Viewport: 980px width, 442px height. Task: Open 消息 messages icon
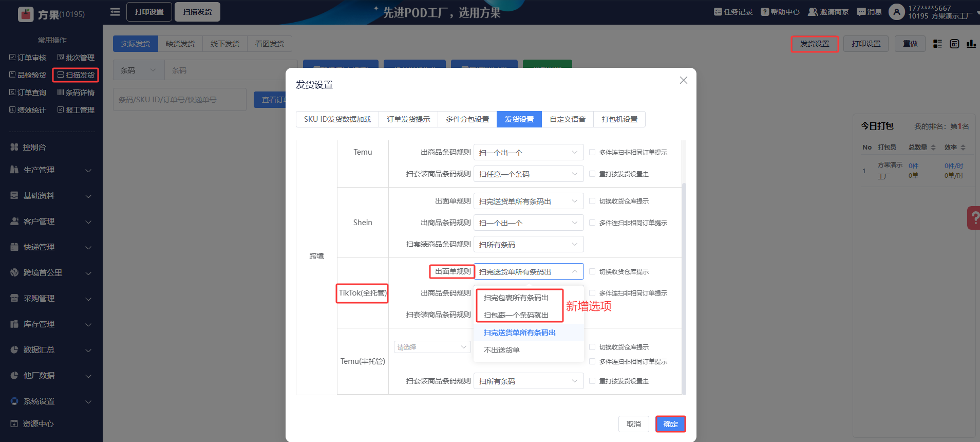click(x=861, y=12)
